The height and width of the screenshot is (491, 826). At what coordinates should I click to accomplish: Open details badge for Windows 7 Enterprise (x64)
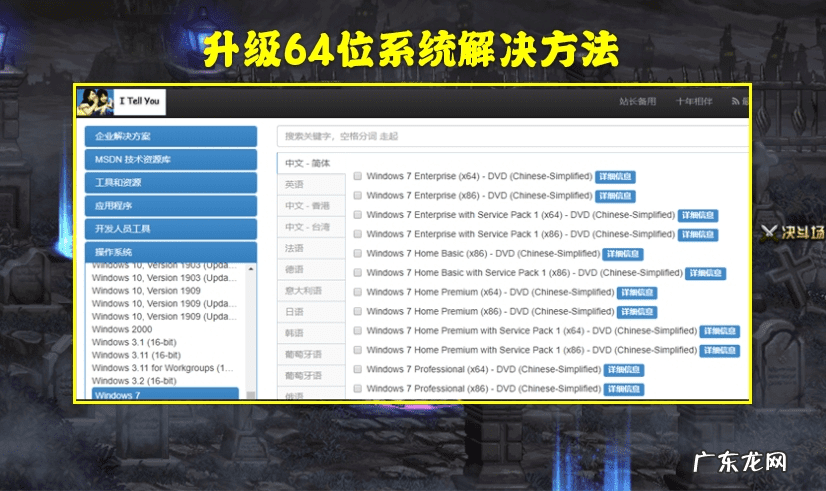click(x=615, y=177)
